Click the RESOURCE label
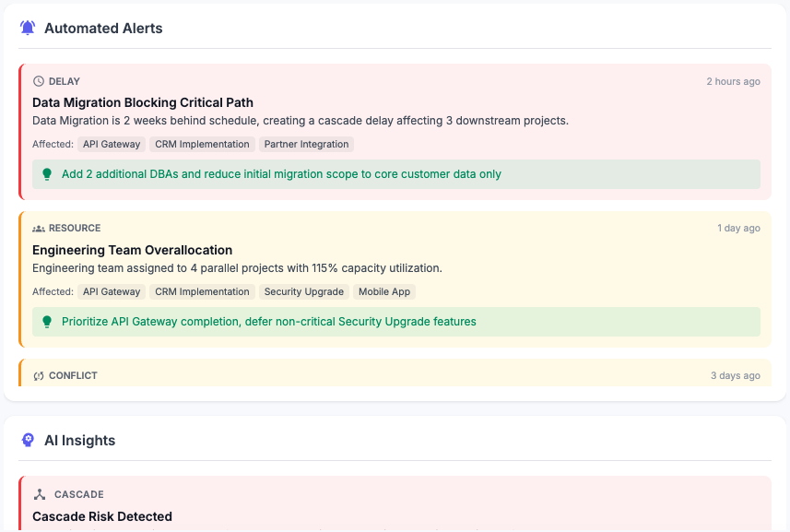Viewport: 790px width, 532px height. 75,229
